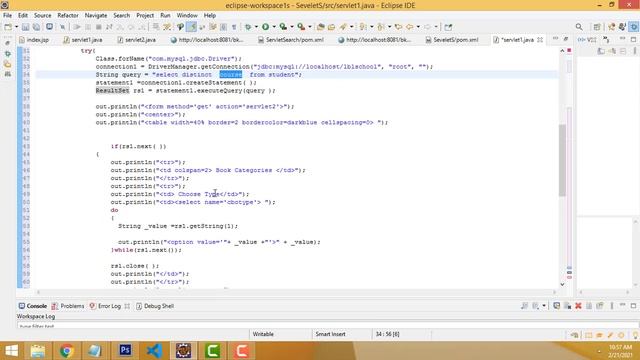Click the Smart Insert status bar entry

330,334
